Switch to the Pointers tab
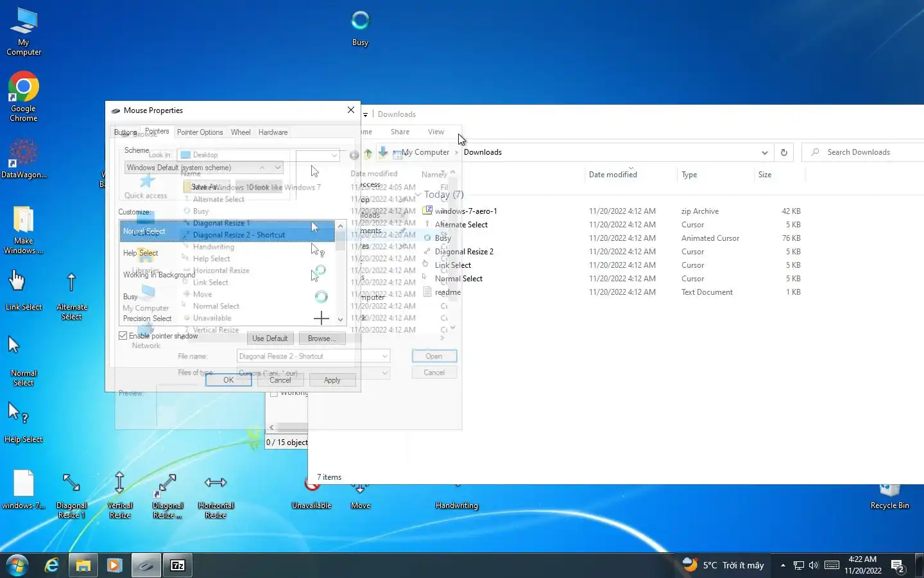Image resolution: width=924 pixels, height=578 pixels. click(x=157, y=131)
